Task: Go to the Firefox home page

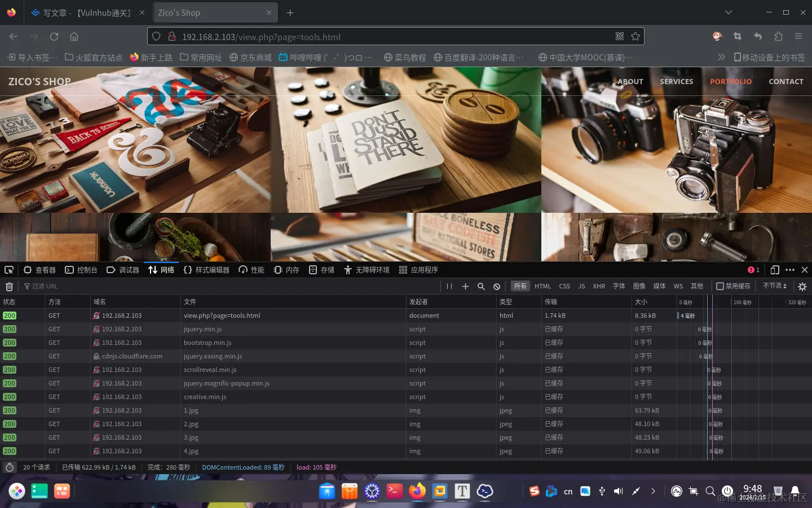Action: [74, 37]
